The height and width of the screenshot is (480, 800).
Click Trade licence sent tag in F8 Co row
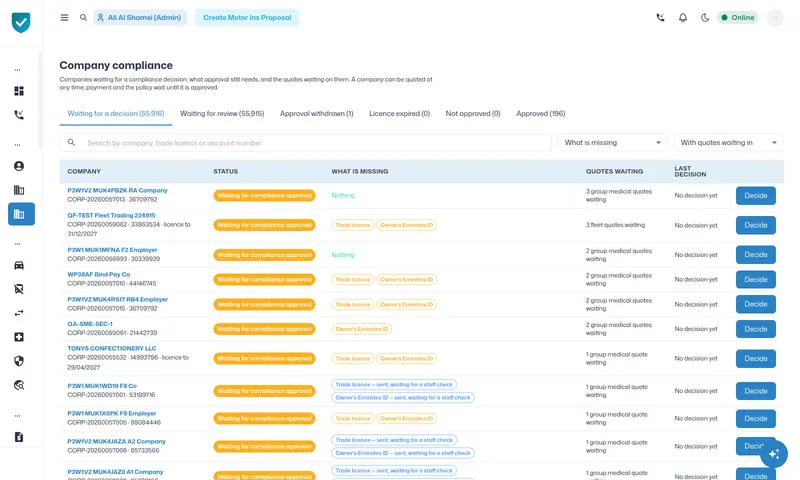click(394, 385)
